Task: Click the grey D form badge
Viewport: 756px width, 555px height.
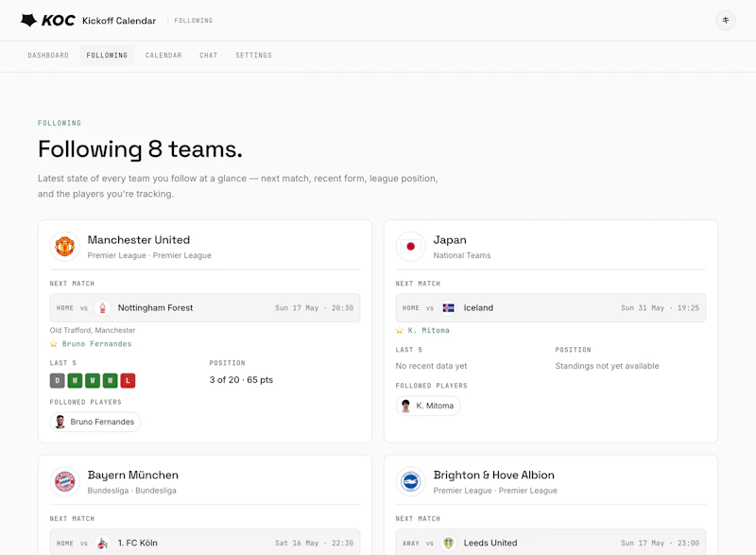Action: [x=57, y=380]
